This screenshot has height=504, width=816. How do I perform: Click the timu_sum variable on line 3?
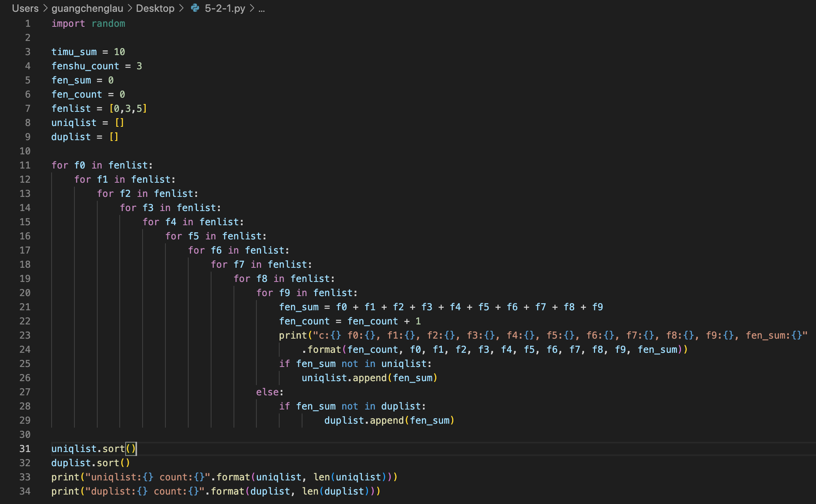pos(74,52)
